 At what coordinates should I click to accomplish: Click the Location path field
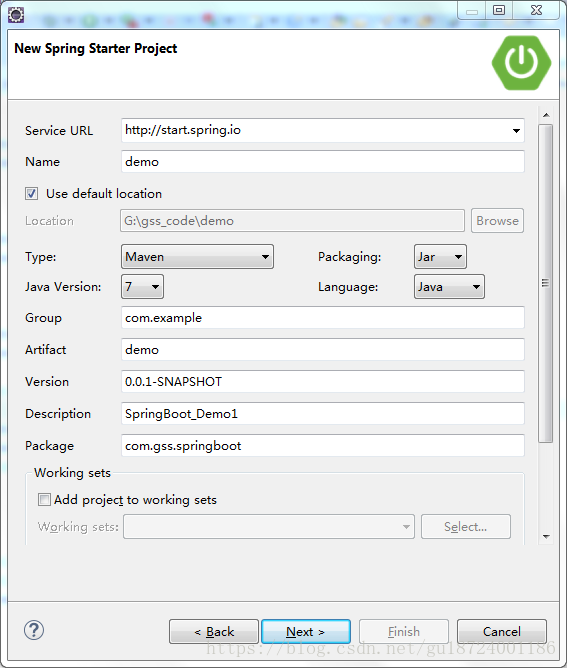[x=292, y=221]
